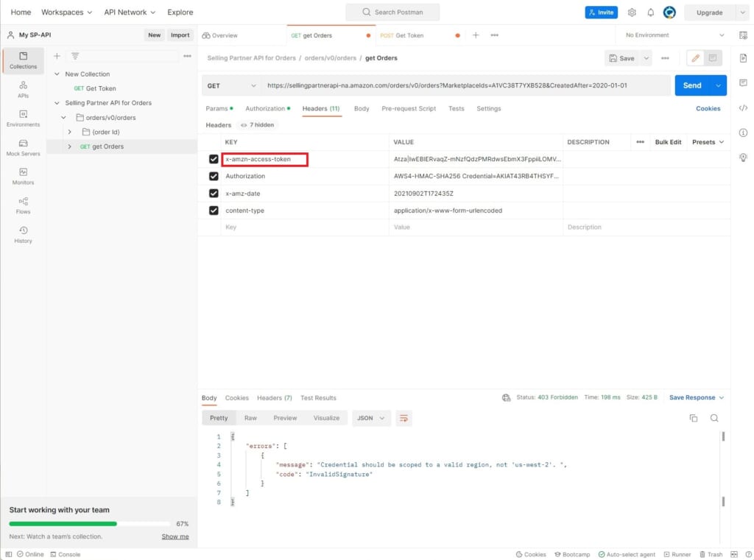Change the JSON response format dropdown
This screenshot has height=560, width=754.
(371, 418)
